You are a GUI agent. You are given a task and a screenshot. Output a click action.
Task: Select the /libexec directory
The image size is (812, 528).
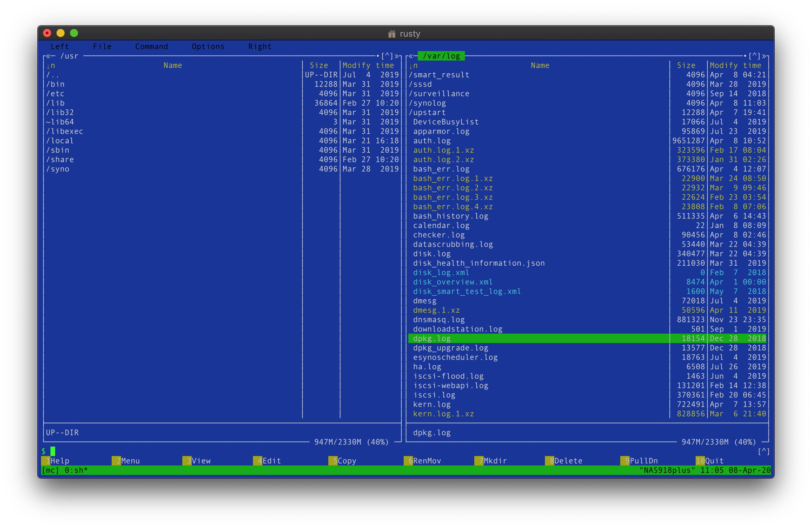pos(222,131)
